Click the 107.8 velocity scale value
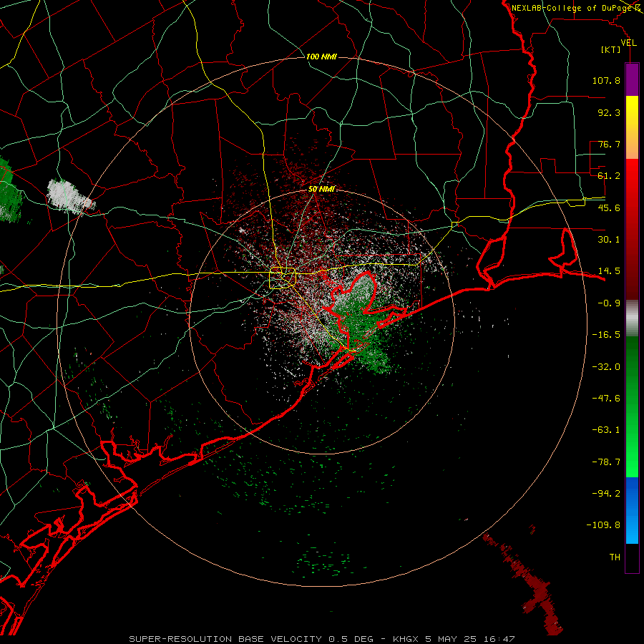 coord(606,80)
